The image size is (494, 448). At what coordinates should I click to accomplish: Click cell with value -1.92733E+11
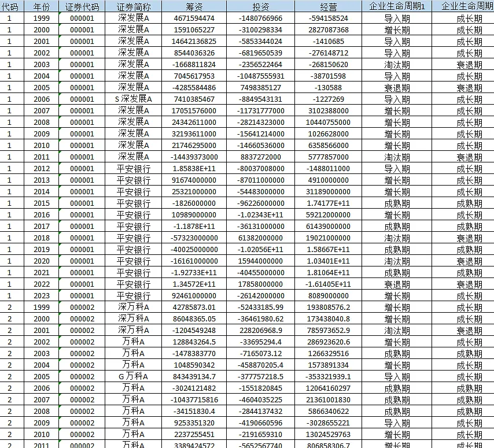(194, 273)
